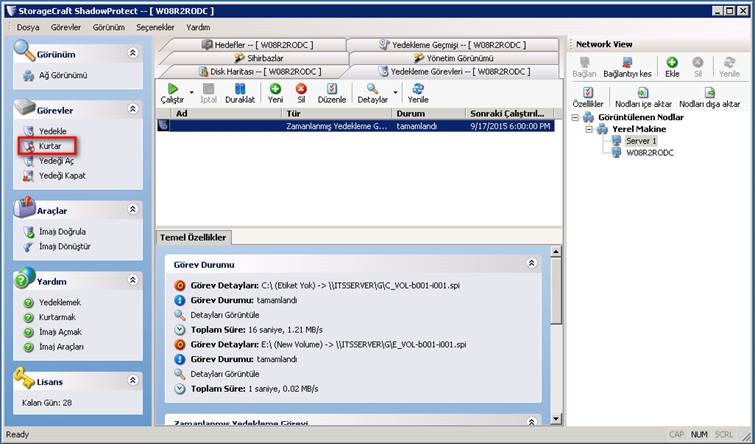The width and height of the screenshot is (755, 444).
Task: Select W08R2RODC tree node
Action: pyautogui.click(x=650, y=153)
